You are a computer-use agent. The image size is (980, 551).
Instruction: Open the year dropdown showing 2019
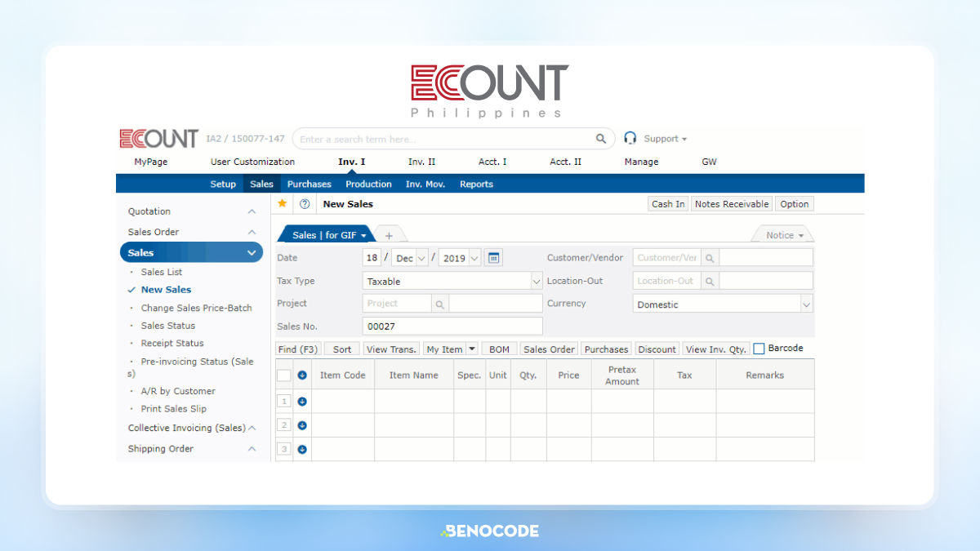point(460,258)
